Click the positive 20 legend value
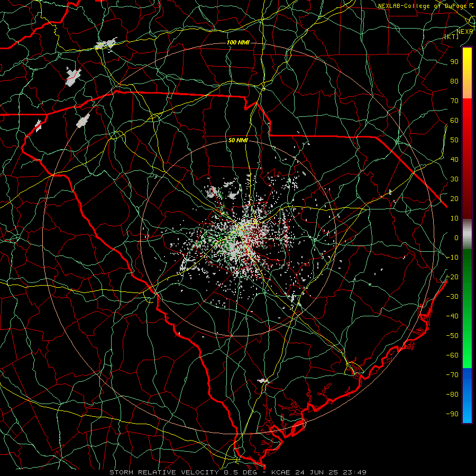Viewport: 476px width, 476px height. (x=454, y=198)
